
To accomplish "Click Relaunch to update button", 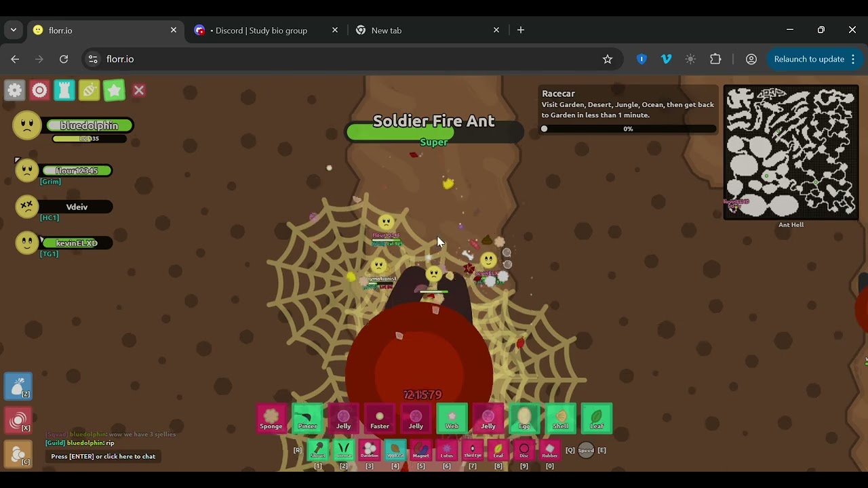I will pos(814,59).
